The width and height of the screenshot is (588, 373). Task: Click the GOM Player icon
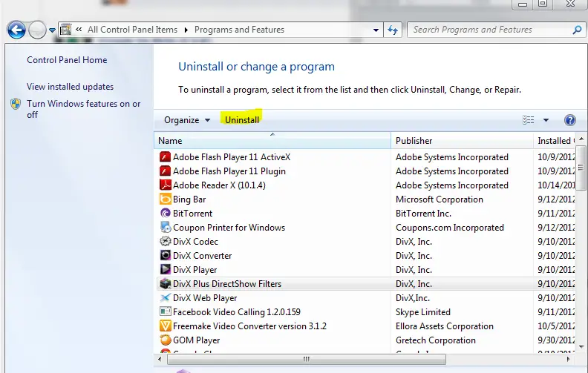coord(165,340)
